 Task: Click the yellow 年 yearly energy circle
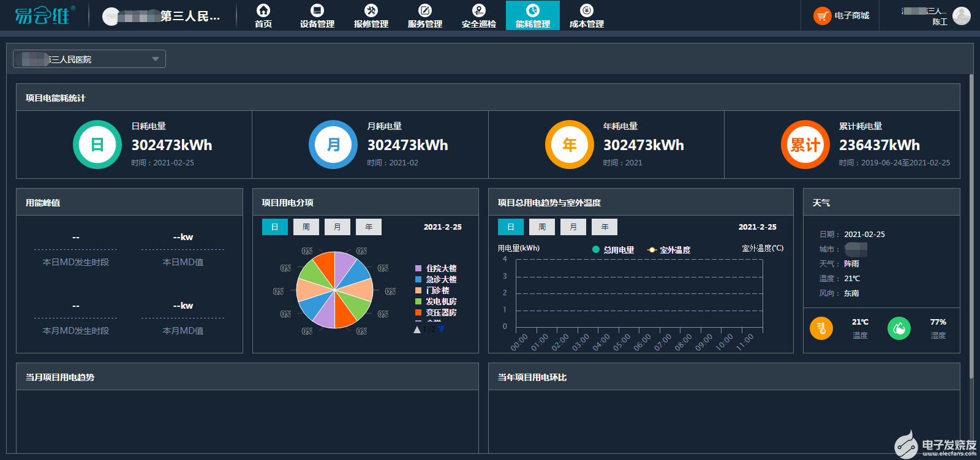click(570, 145)
